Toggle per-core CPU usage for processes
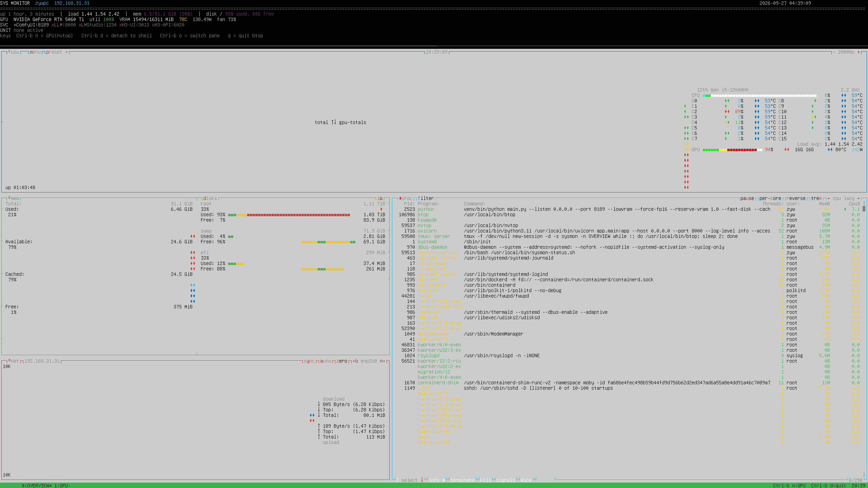The width and height of the screenshot is (868, 488). click(770, 198)
